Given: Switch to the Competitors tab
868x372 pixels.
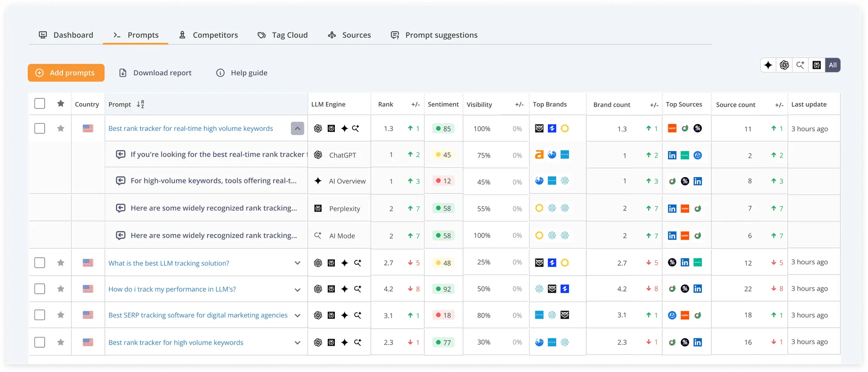Looking at the screenshot, I should pos(208,35).
